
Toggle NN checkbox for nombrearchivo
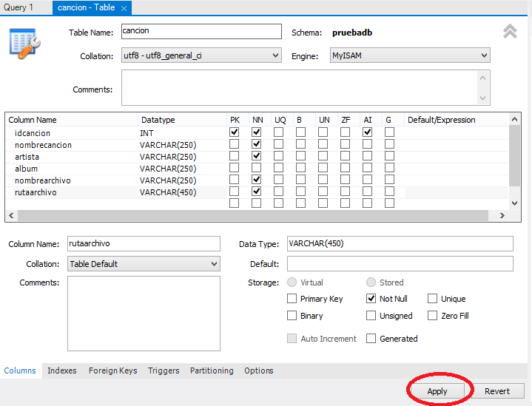(257, 180)
